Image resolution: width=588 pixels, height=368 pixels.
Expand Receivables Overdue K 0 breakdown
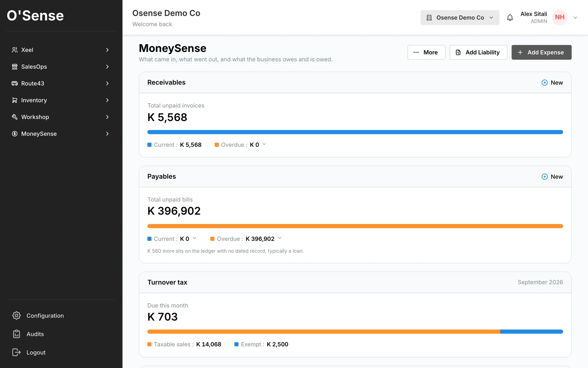pyautogui.click(x=264, y=144)
